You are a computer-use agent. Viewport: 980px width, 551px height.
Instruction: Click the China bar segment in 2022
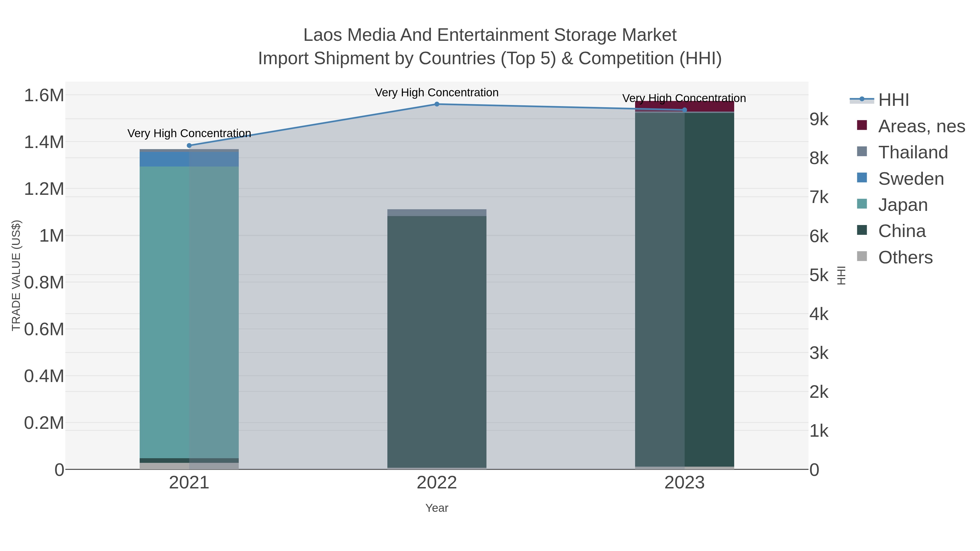[x=437, y=342]
